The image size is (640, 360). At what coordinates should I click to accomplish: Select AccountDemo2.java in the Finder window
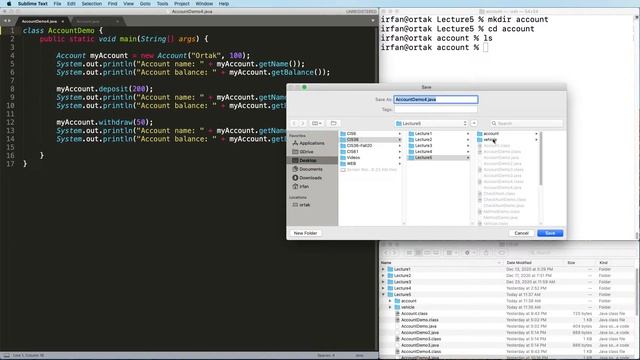[420, 333]
